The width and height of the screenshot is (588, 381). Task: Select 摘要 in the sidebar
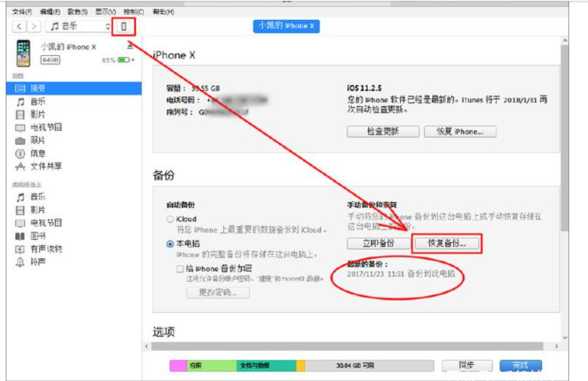pyautogui.click(x=74, y=88)
